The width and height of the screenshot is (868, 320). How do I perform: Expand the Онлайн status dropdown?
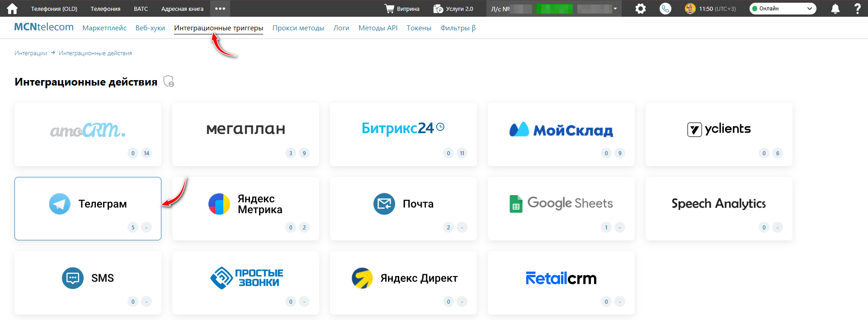[x=783, y=9]
